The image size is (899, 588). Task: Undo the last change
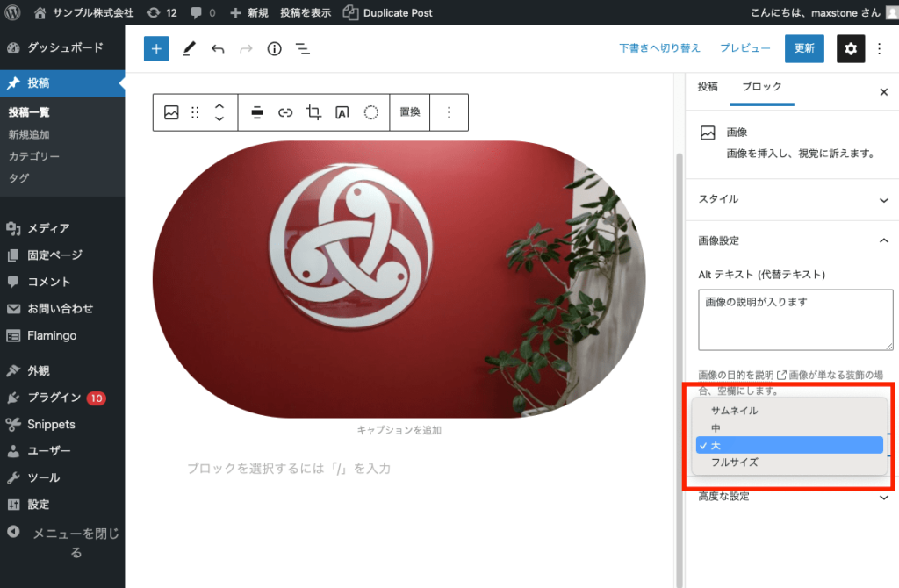218,48
